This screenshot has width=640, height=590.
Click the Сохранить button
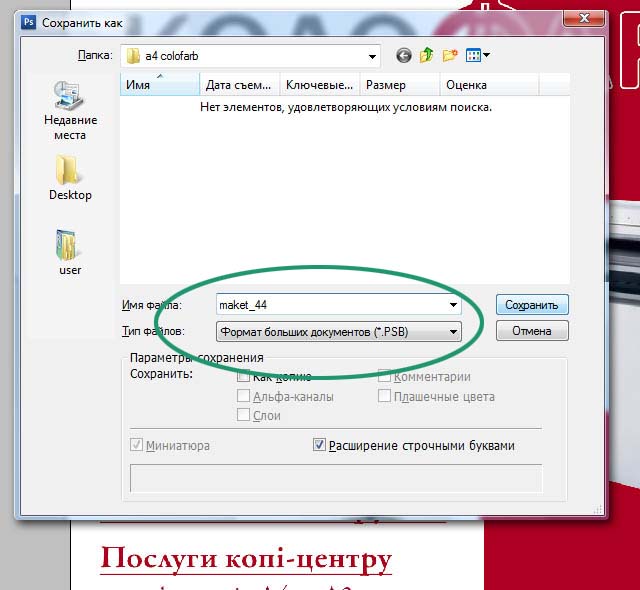(x=532, y=305)
